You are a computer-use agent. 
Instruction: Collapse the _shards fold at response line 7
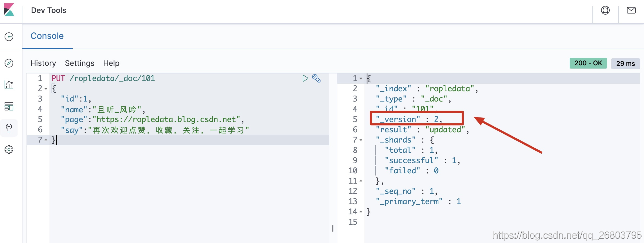(x=361, y=140)
